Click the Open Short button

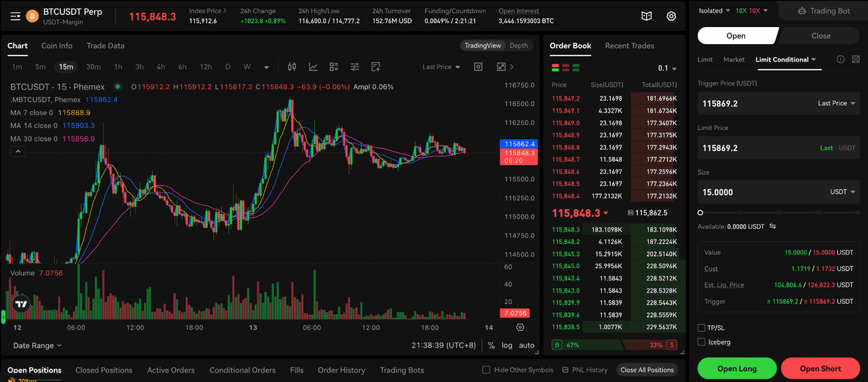point(821,368)
